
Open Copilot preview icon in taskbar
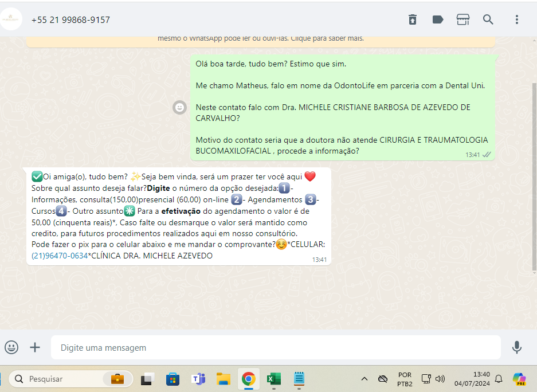[519, 379]
